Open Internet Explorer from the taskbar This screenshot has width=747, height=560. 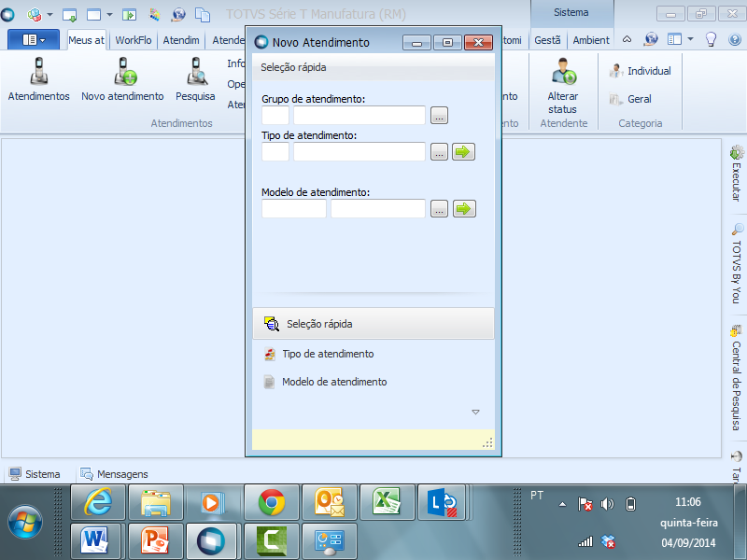pos(98,502)
